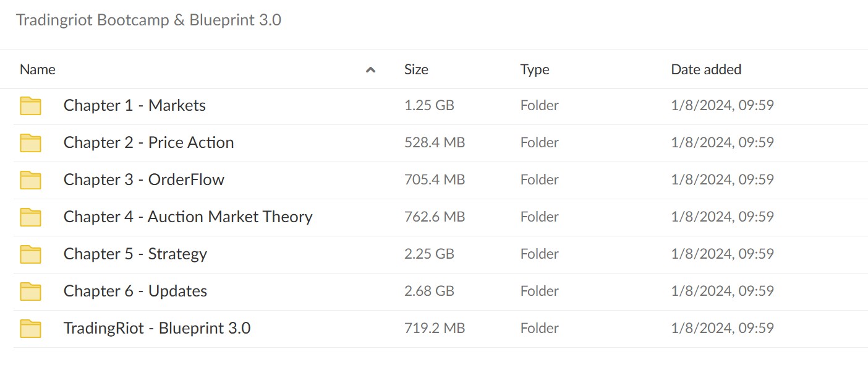Click the Chapter 2 - Price Action folder icon
Image resolution: width=868 pixels, height=367 pixels.
(x=30, y=143)
